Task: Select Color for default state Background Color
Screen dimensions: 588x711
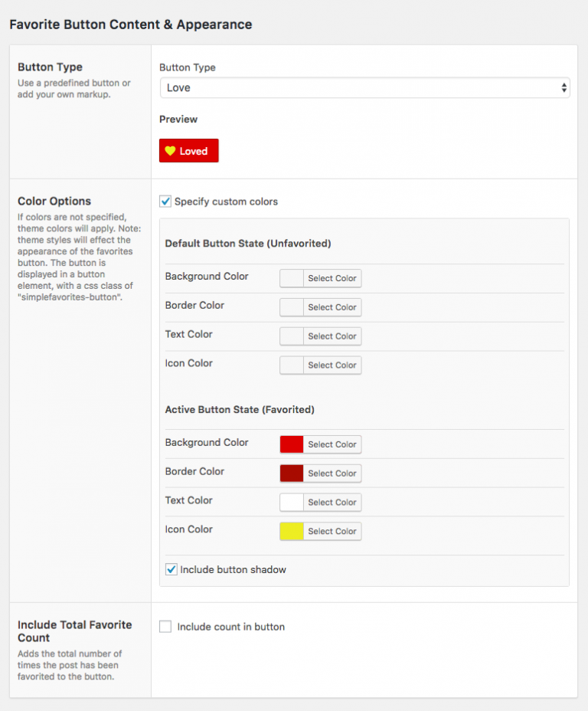Action: pos(332,278)
